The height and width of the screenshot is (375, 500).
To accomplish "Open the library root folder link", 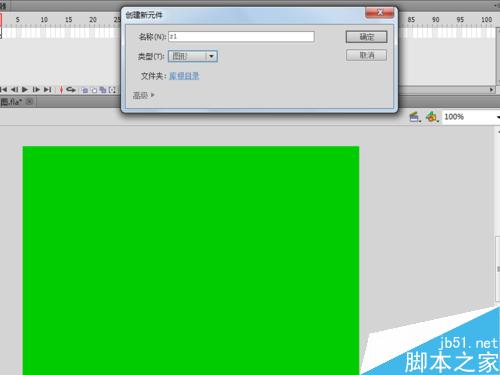I will click(184, 76).
